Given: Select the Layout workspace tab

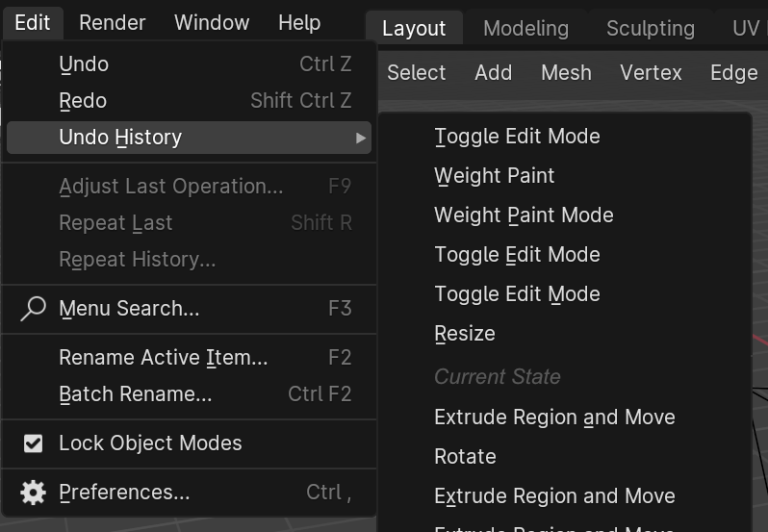Looking at the screenshot, I should 414,29.
